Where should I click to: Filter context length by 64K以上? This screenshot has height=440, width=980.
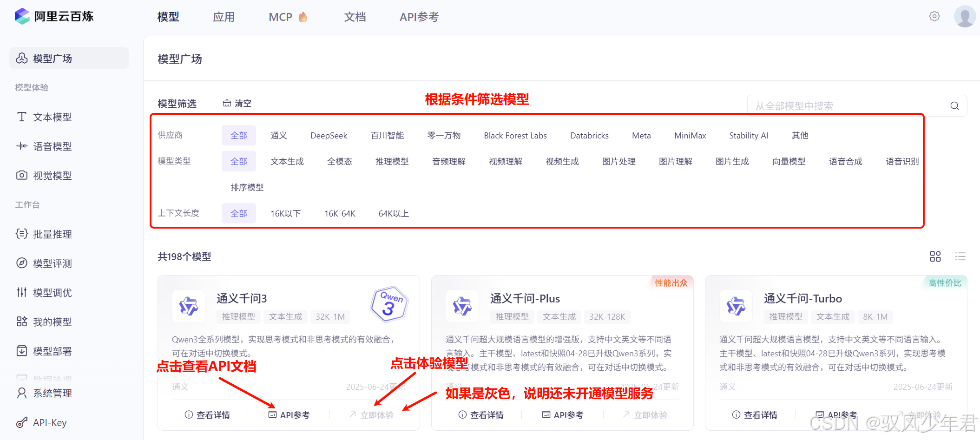tap(394, 213)
